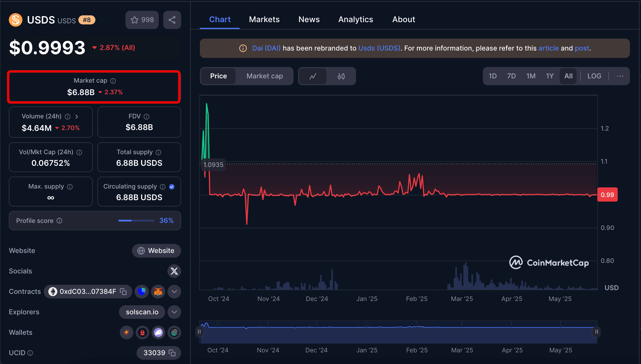Click the UCID info icon
641x364 pixels.
point(30,353)
